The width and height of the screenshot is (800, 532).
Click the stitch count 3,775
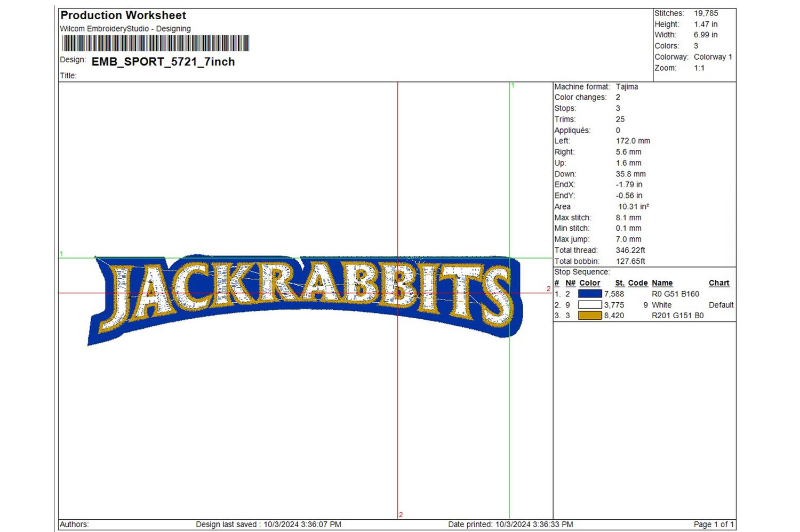tap(614, 305)
